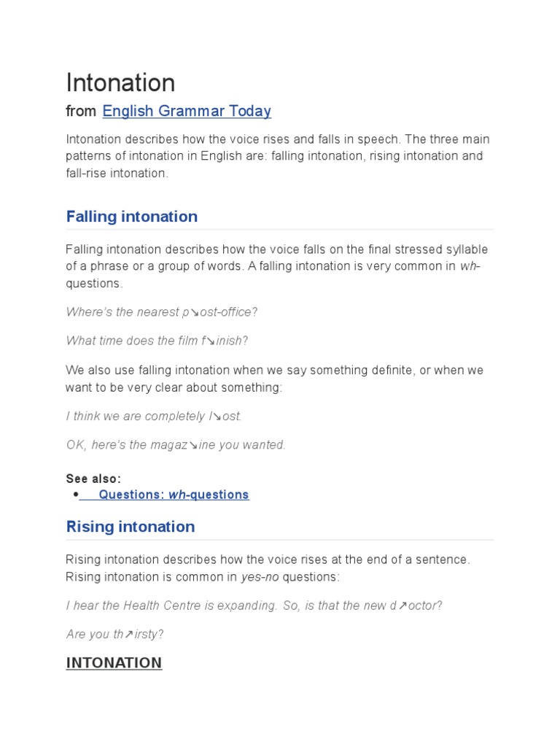Click the italic yes-no text in rising paragraph
This screenshot has width=560, height=747.
point(260,577)
